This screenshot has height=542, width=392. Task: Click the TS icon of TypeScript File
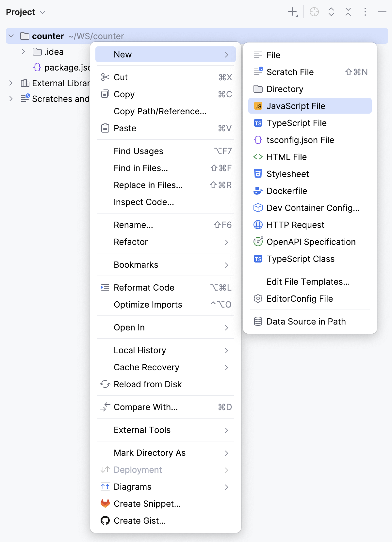click(x=258, y=123)
